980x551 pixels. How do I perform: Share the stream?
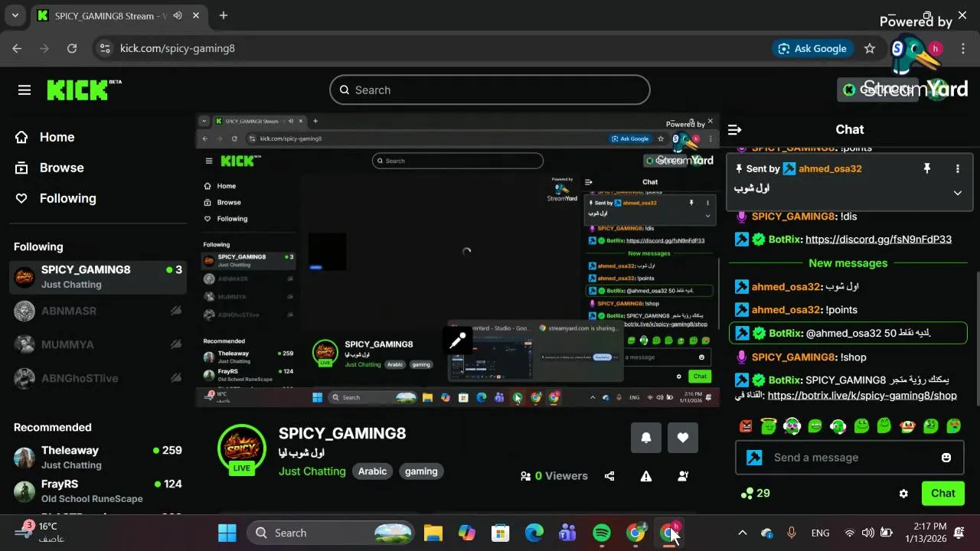coord(609,476)
